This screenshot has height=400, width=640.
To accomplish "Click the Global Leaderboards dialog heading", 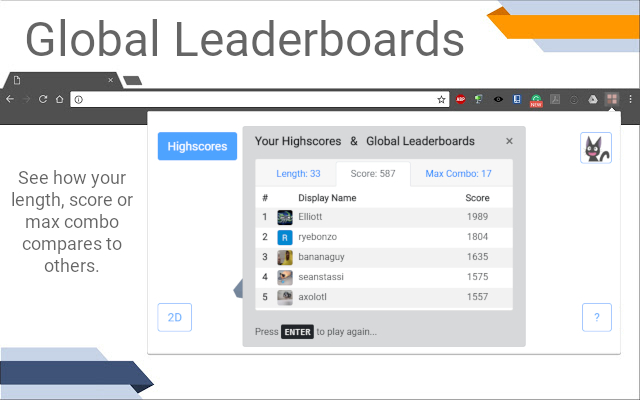I will coord(420,141).
